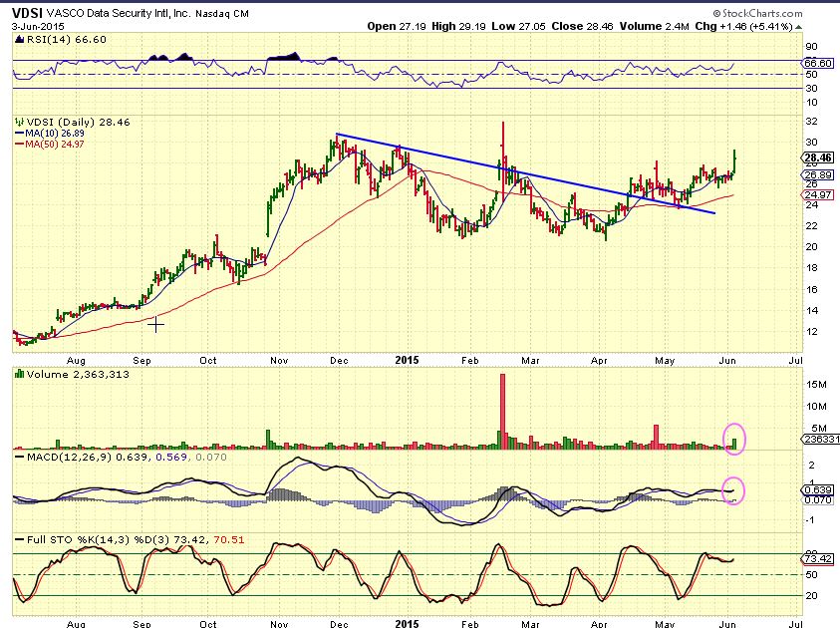Click the pink circle on the MACD panel

734,490
